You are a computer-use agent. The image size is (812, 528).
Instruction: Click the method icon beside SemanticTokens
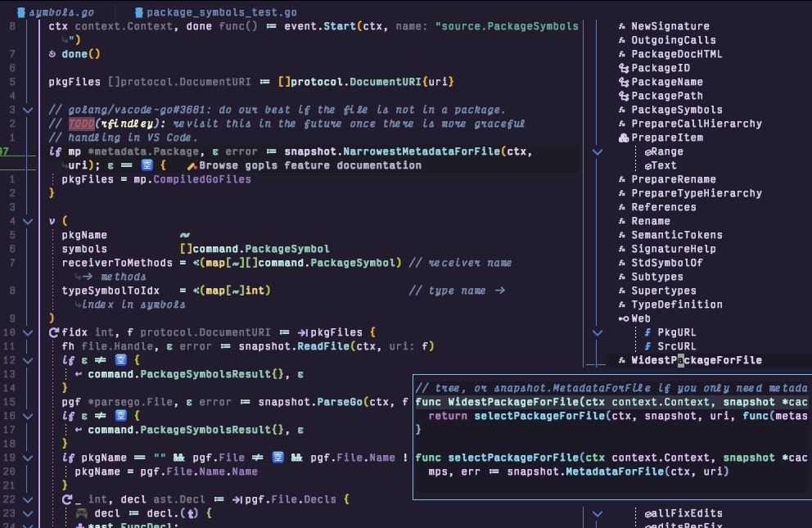click(x=621, y=235)
